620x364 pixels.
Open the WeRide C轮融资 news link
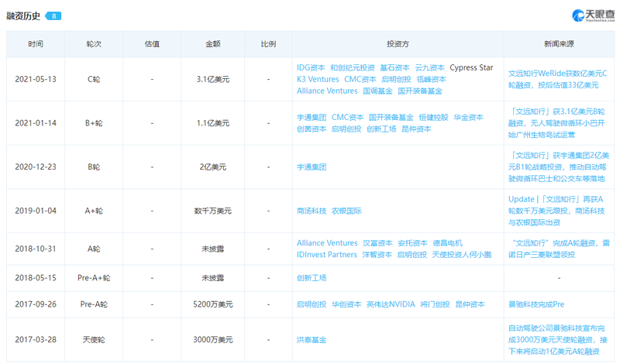[x=557, y=79]
